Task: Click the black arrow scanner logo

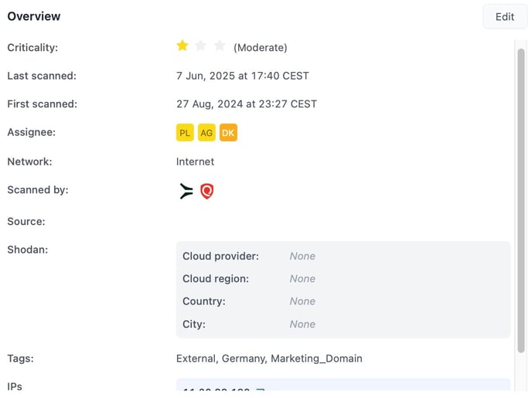Action: [x=186, y=191]
